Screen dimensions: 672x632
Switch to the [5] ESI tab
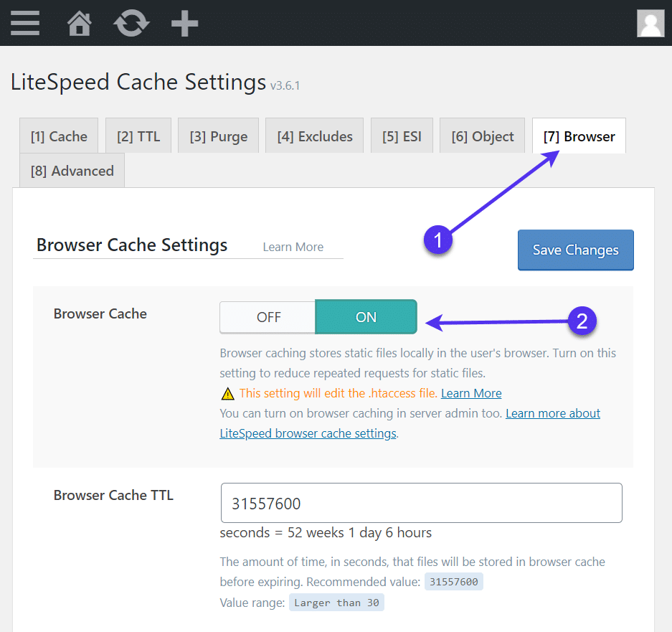402,136
